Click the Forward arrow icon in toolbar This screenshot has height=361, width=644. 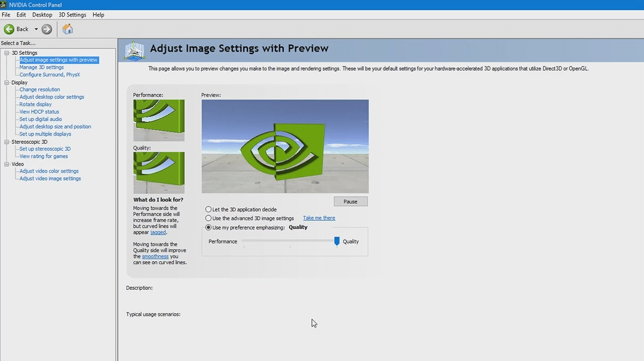[47, 29]
